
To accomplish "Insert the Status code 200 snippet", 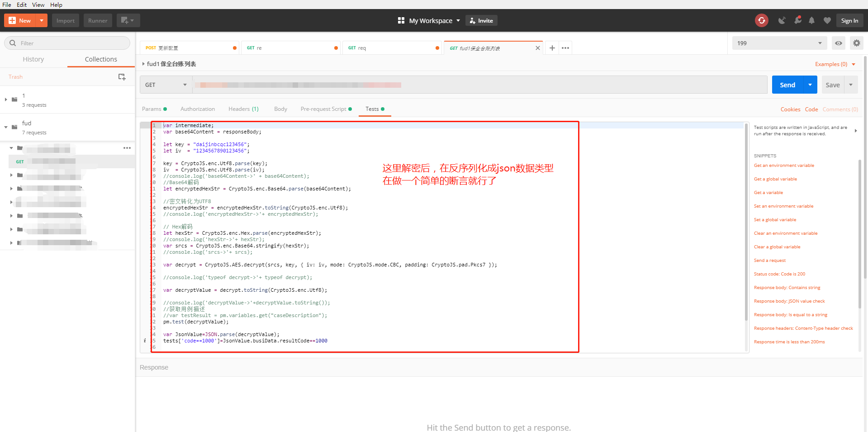I will tap(779, 274).
